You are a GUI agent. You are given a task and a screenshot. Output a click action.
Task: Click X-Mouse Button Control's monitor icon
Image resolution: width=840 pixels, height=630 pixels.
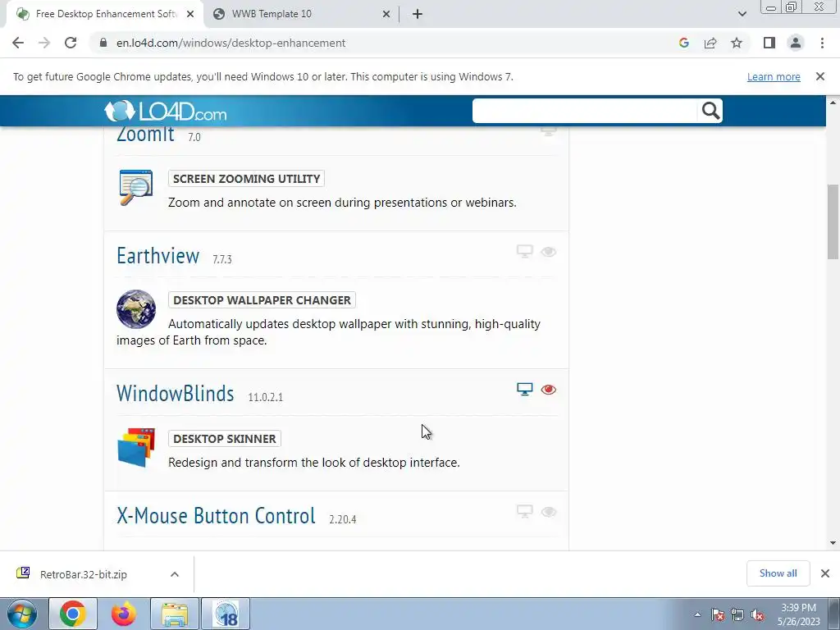tap(524, 511)
